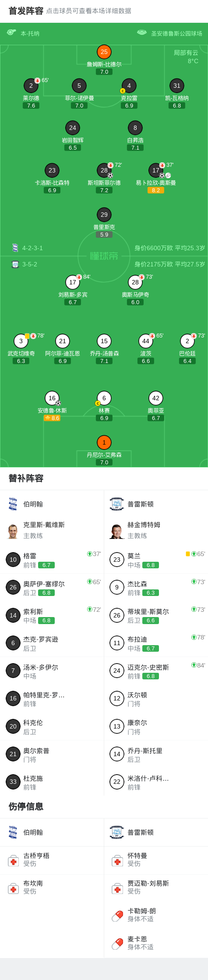This screenshot has height=980, width=208.
Task: Click the stadium icon beside 圣安德鲁斯公园球场
Action: tap(142, 32)
